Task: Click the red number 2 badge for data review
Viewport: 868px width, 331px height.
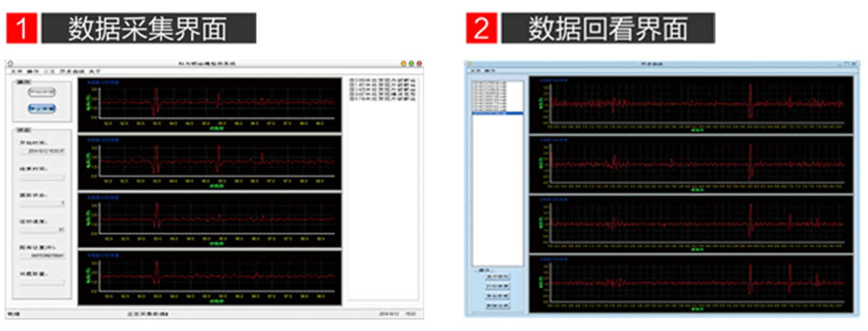Action: click(x=481, y=29)
